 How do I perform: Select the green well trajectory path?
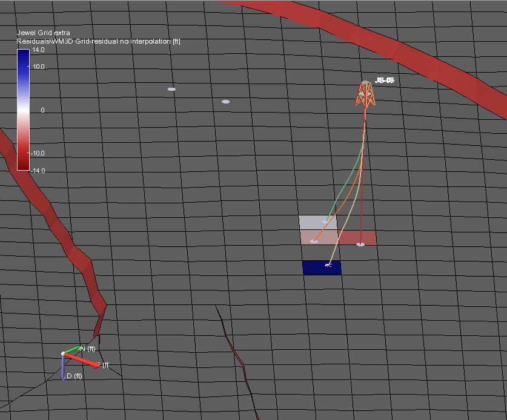345,182
